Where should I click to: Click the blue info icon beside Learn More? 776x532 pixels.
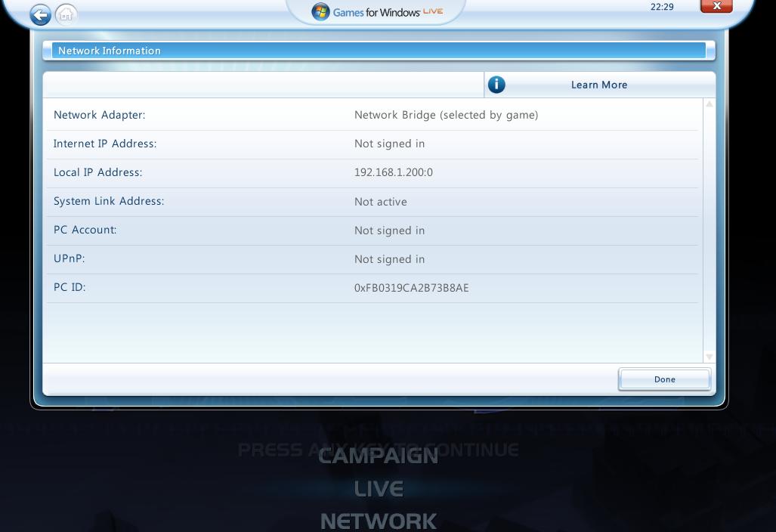coord(496,85)
